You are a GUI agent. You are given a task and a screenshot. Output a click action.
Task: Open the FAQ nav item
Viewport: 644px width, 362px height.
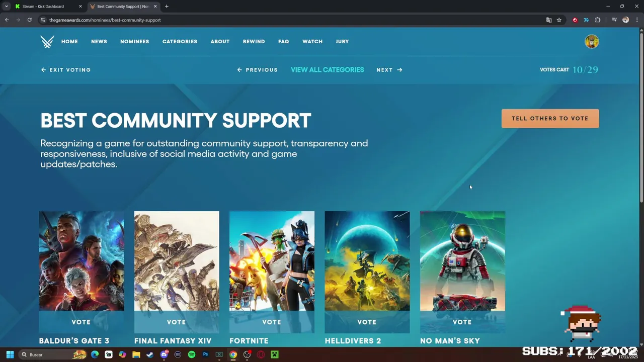(284, 42)
